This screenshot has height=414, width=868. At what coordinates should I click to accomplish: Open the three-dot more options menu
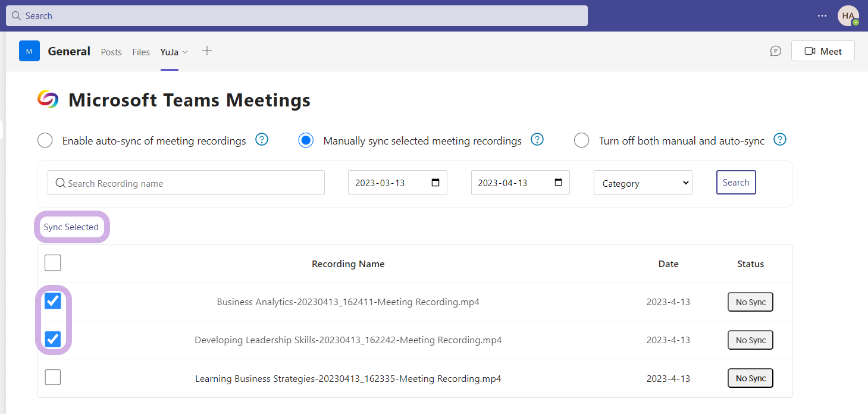coord(822,16)
